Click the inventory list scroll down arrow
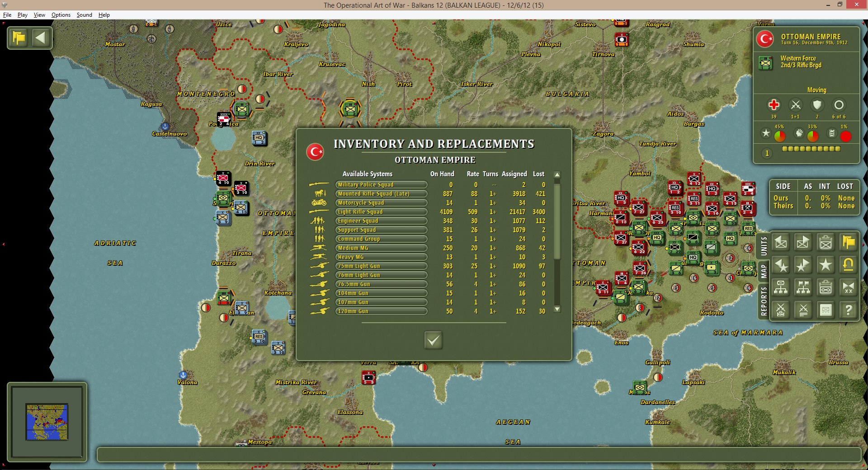This screenshot has width=868, height=470. pyautogui.click(x=557, y=309)
